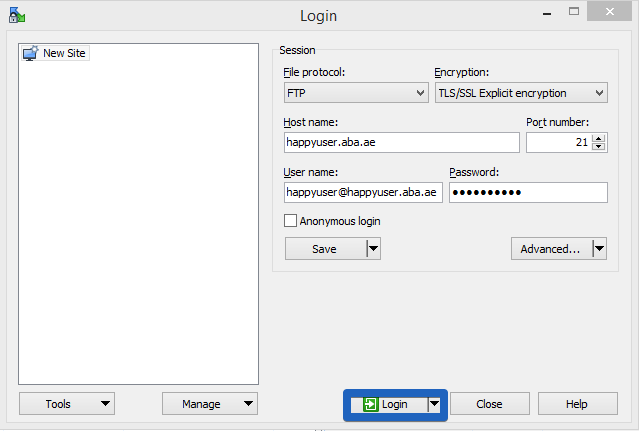Focus the User name field
This screenshot has height=431, width=639.
363,192
